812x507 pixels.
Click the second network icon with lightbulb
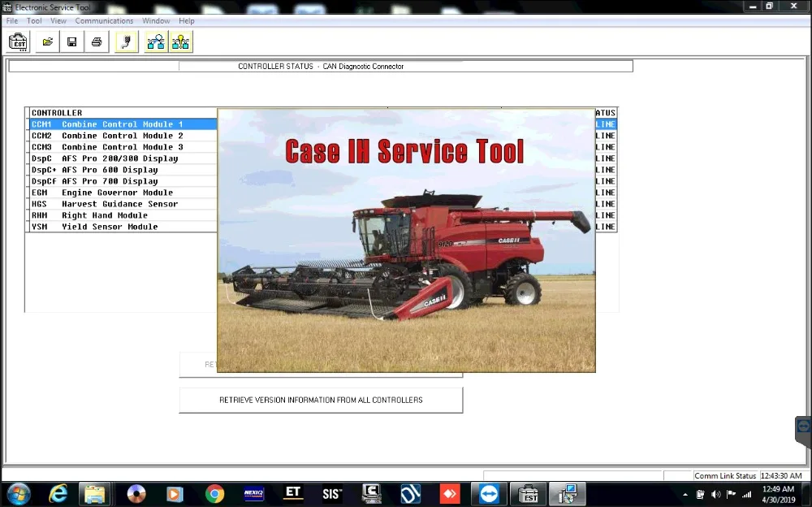click(x=181, y=42)
